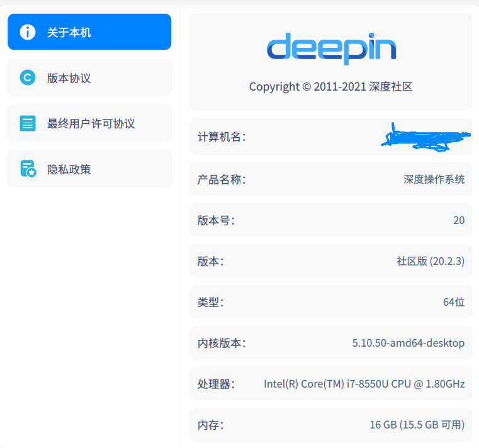
Task: Click the version number value 20
Action: click(459, 220)
